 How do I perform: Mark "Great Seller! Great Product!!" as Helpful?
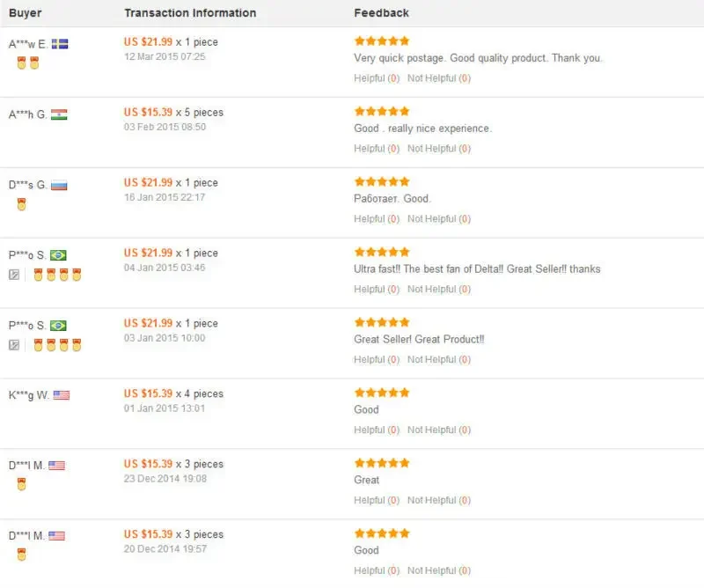click(370, 360)
